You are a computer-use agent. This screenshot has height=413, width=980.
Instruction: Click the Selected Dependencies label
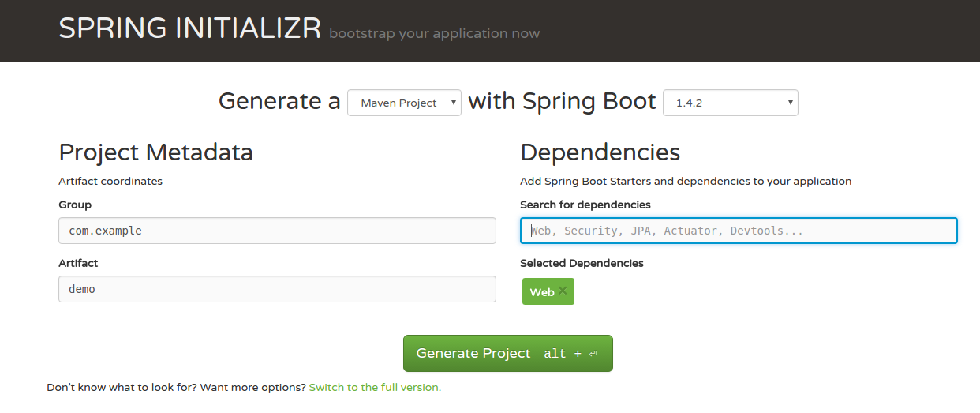pos(582,263)
